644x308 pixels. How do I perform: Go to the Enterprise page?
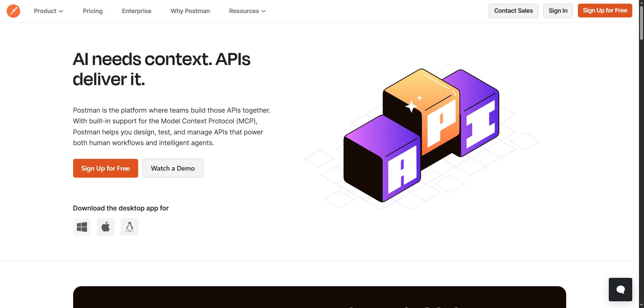pyautogui.click(x=137, y=11)
